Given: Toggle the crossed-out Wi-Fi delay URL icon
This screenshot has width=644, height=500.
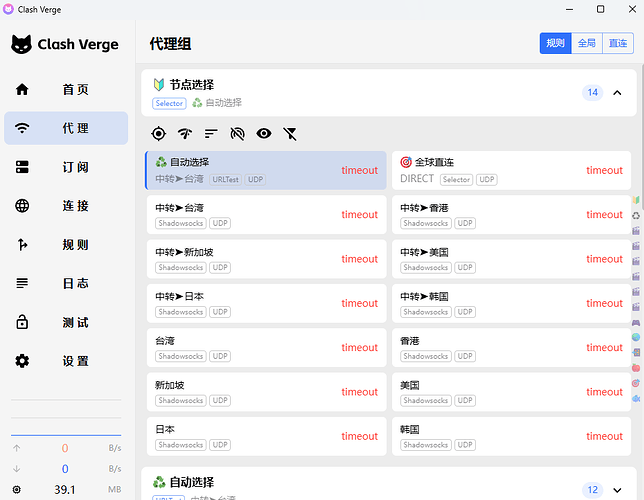Looking at the screenshot, I should point(237,134).
